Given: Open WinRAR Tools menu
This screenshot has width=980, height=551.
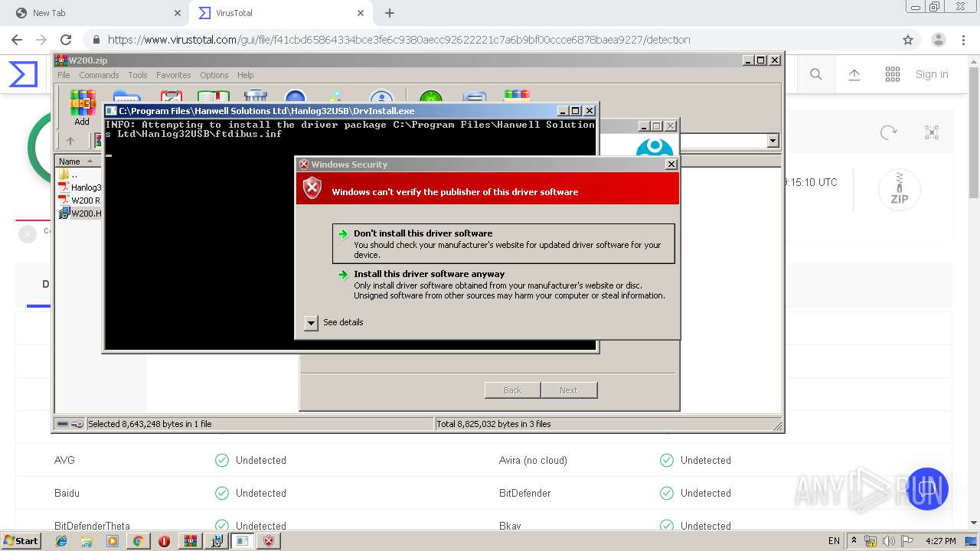Looking at the screenshot, I should point(138,75).
